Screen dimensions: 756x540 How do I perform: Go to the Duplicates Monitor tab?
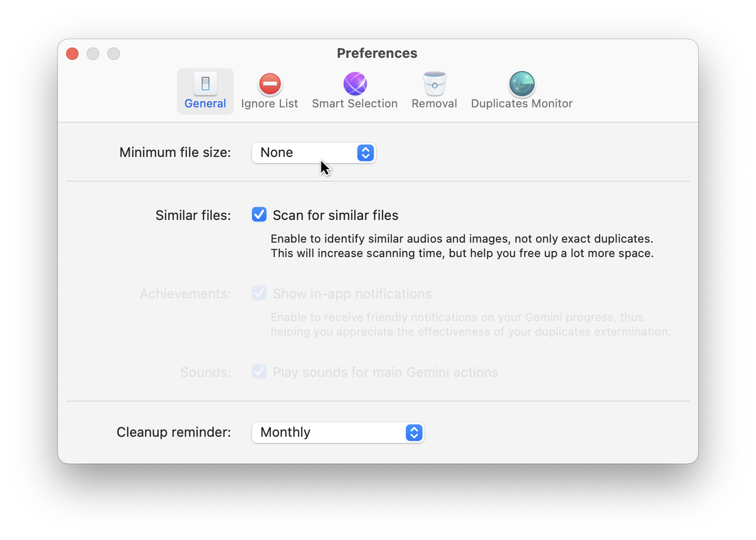(522, 91)
